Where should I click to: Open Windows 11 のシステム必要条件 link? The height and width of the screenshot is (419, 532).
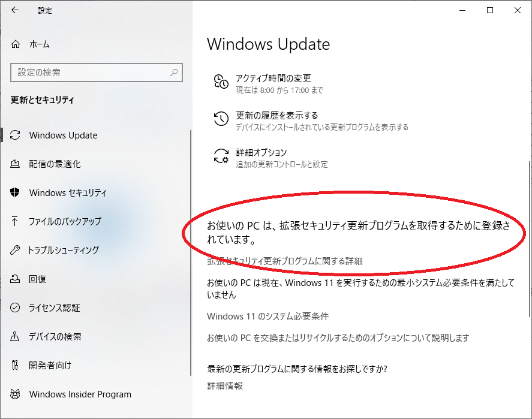click(267, 316)
